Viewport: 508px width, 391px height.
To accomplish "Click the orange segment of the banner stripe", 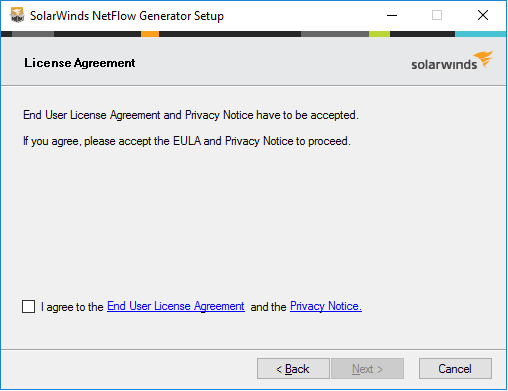I will 150,34.
